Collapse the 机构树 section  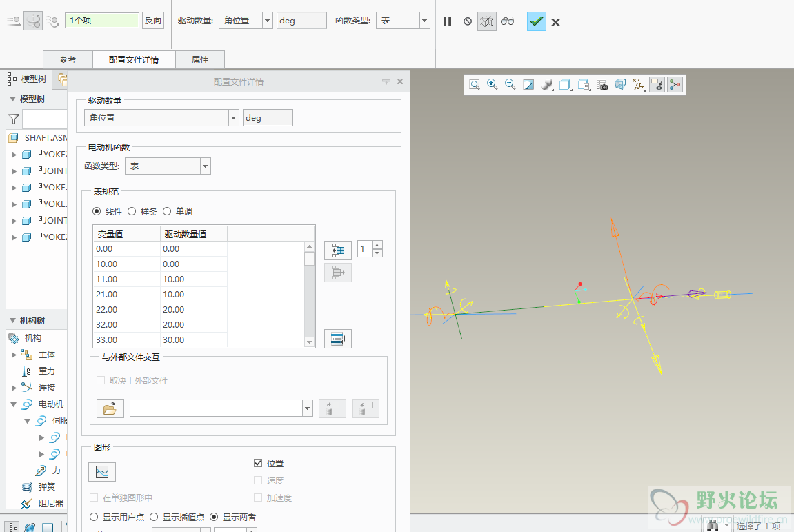12,321
